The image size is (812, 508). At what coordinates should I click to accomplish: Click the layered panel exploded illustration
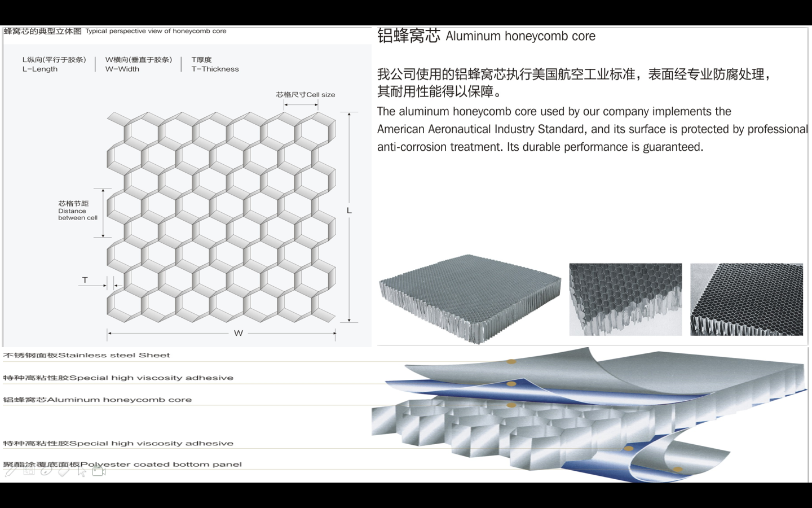click(589, 415)
